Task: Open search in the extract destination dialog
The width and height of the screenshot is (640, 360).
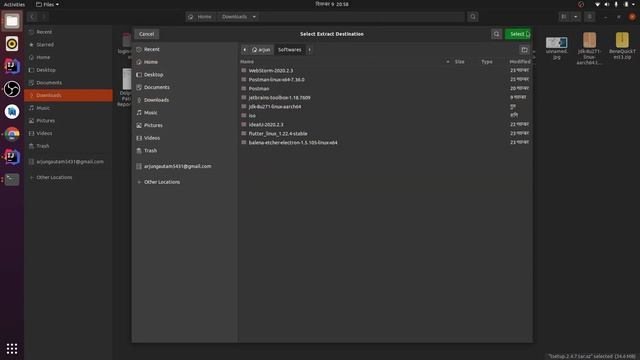Action: pyautogui.click(x=496, y=34)
